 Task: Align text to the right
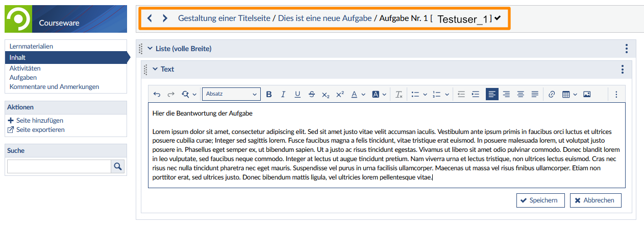click(506, 95)
